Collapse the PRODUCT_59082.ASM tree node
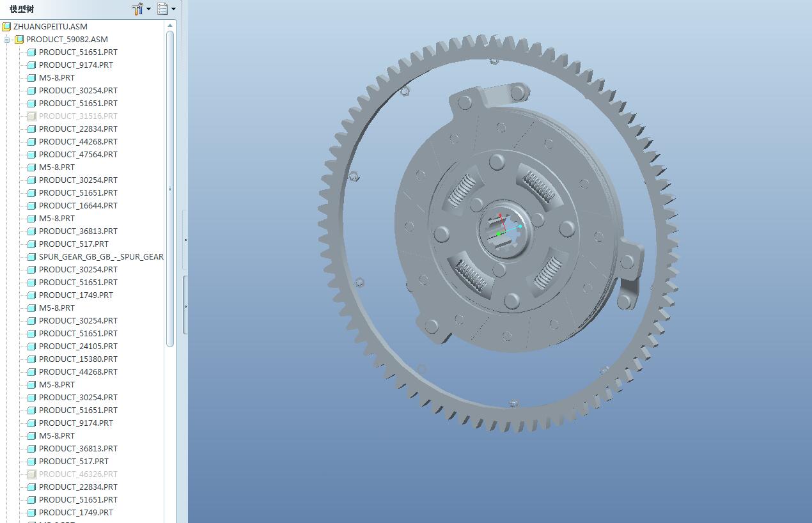This screenshot has height=523, width=812. [7, 40]
